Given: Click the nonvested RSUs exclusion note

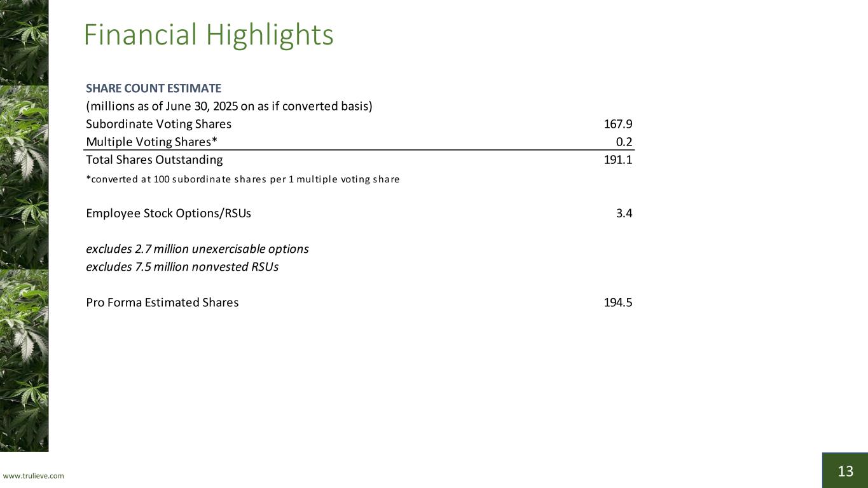Looking at the screenshot, I should tap(182, 267).
